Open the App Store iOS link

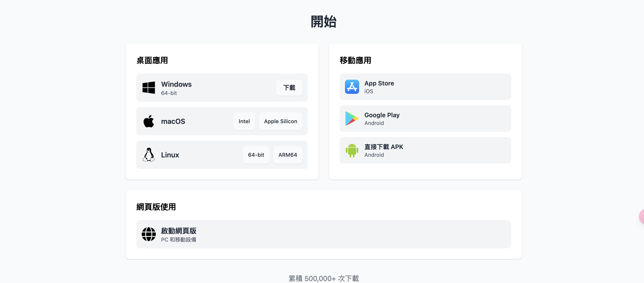pyautogui.click(x=425, y=87)
